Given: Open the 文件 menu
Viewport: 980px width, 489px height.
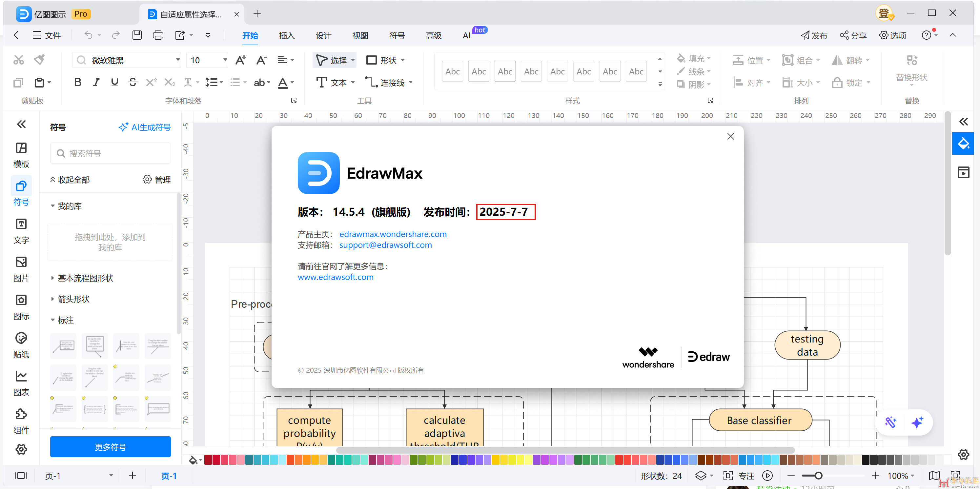Looking at the screenshot, I should [x=47, y=35].
